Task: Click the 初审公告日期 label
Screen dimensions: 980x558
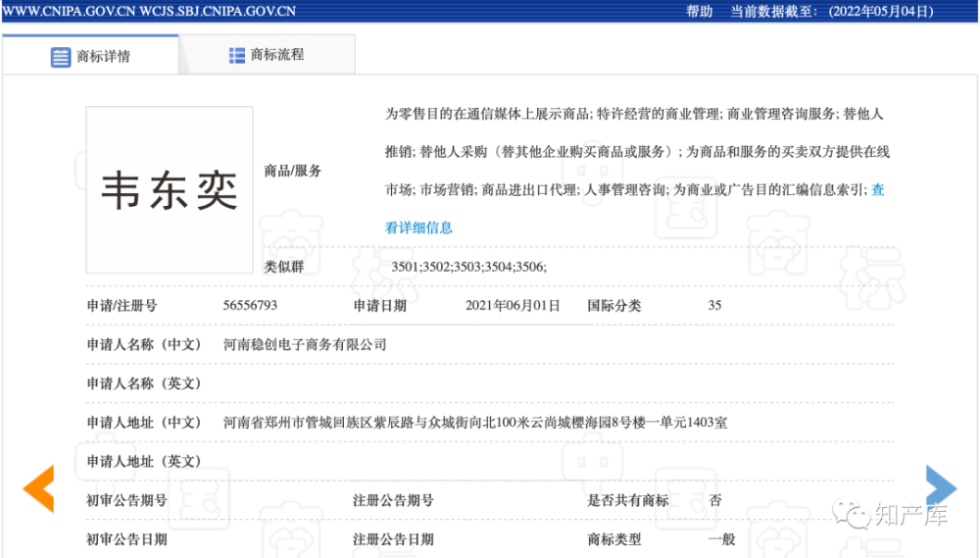Action: pyautogui.click(x=126, y=539)
